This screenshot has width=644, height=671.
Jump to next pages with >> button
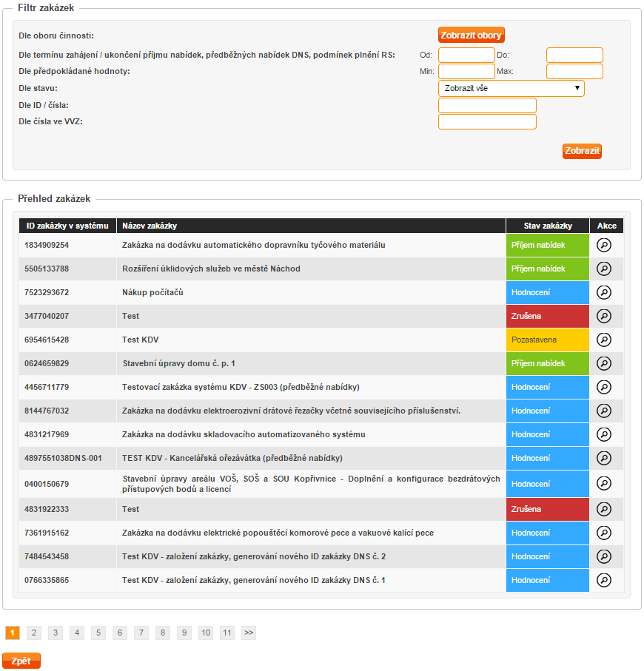coord(249,633)
